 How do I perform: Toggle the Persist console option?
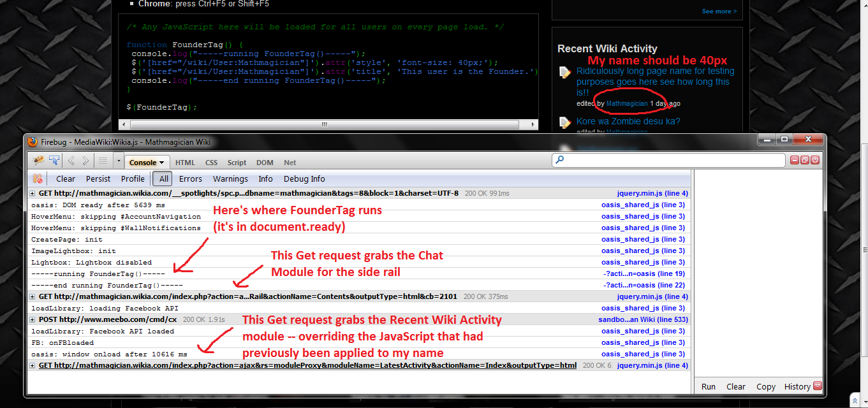(98, 179)
